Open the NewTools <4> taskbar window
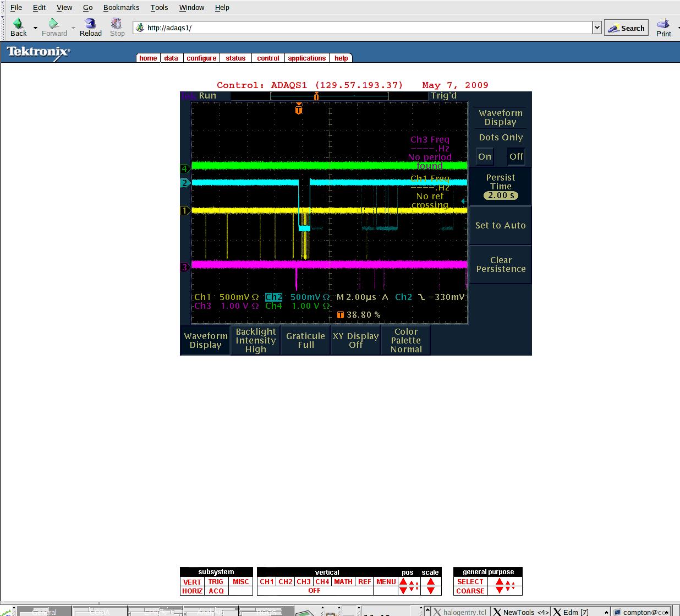Screen dimensions: 680x616 point(521,612)
